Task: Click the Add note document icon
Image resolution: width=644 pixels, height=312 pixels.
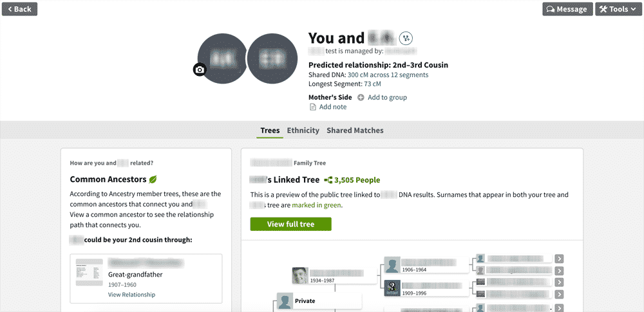Action: 312,107
